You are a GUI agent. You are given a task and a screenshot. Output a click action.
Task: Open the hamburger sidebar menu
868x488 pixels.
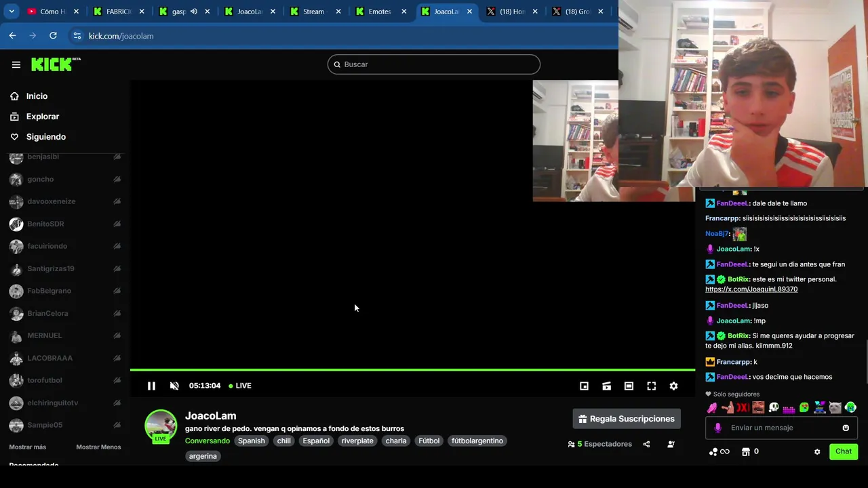[16, 64]
